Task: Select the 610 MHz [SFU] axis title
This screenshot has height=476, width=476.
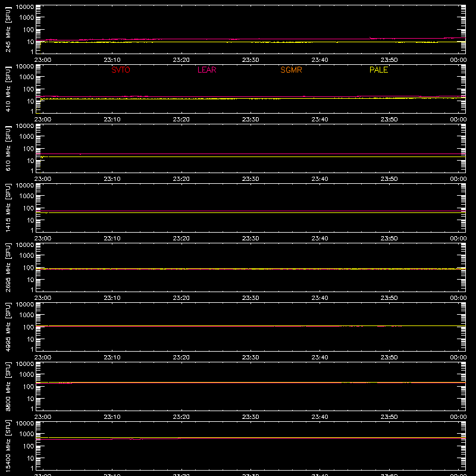Action: point(8,148)
